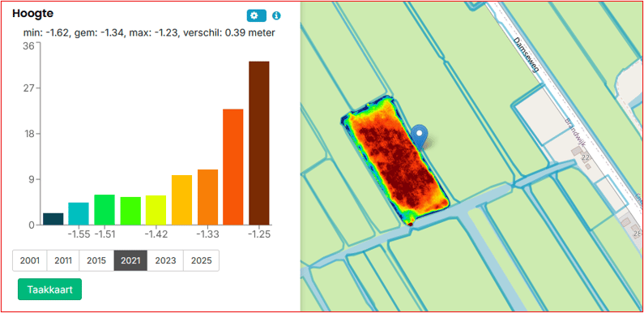Click the 36 y-axis label
This screenshot has width=644, height=313.
(x=28, y=46)
